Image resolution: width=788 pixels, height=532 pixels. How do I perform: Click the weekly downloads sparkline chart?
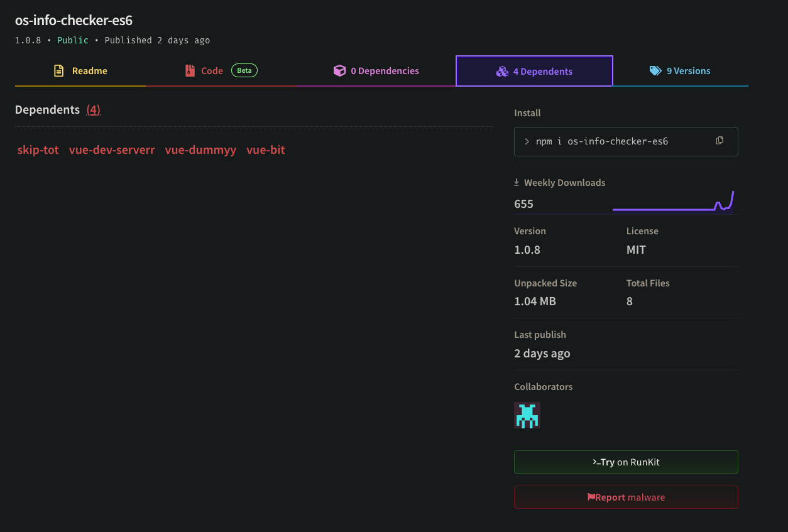click(673, 202)
